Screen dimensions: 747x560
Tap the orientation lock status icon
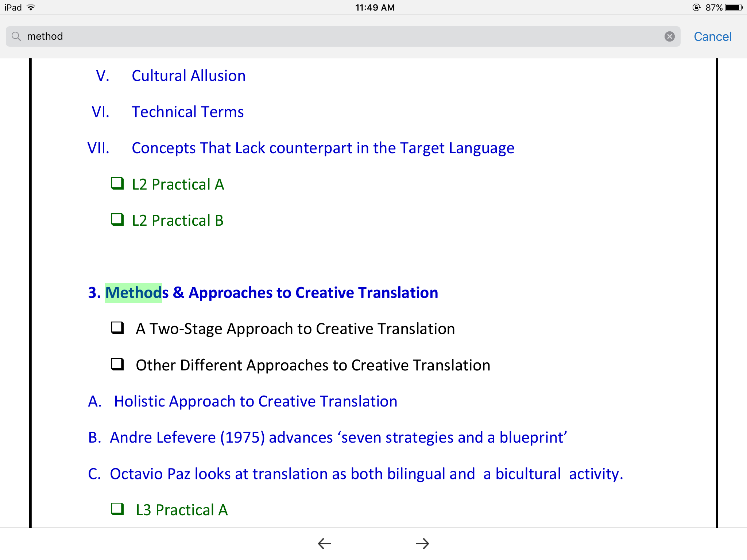[x=696, y=7]
